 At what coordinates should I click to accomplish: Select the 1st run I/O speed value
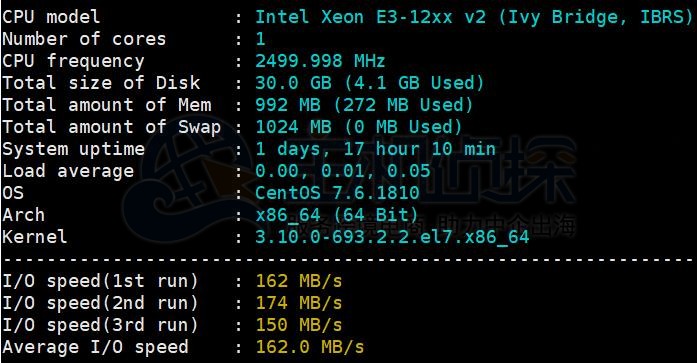pos(299,281)
